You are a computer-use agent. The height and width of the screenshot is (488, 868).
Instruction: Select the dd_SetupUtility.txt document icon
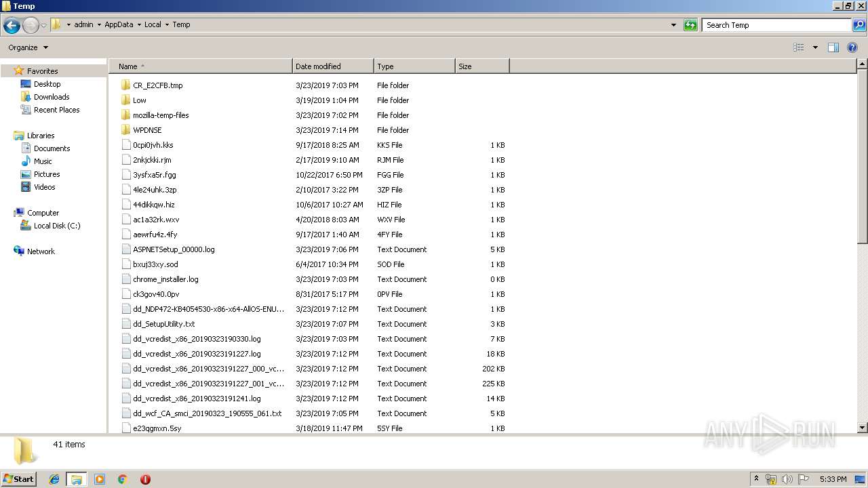point(125,324)
